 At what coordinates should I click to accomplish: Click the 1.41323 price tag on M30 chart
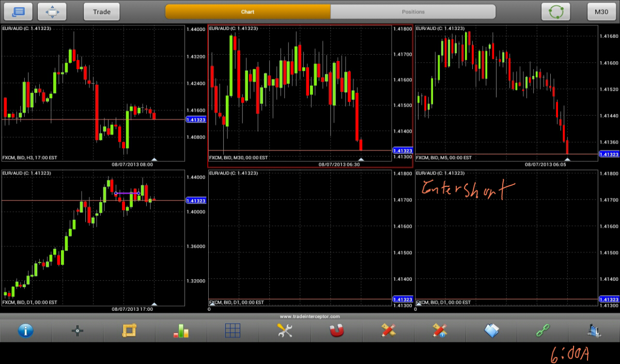coord(402,150)
